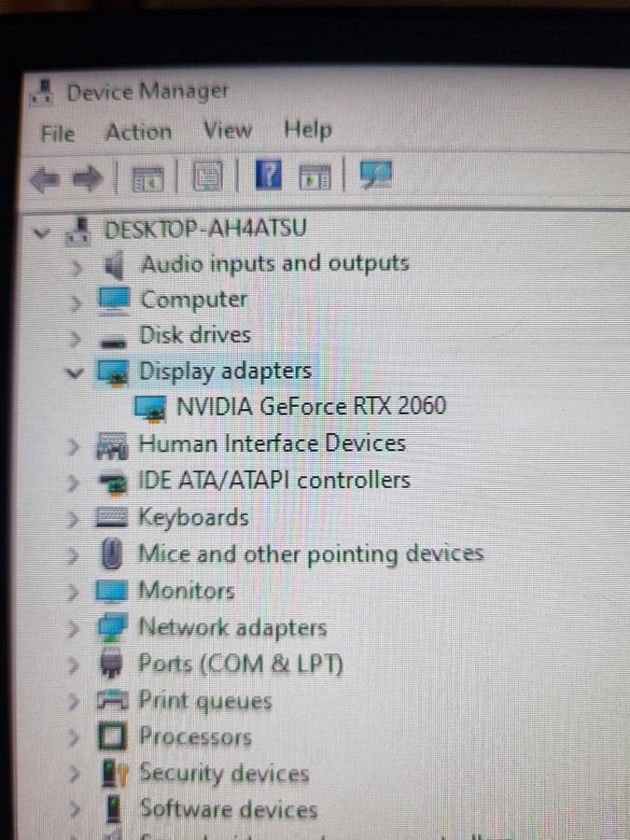Open the File menu
Viewport: 630px width, 840px height.
click(57, 133)
